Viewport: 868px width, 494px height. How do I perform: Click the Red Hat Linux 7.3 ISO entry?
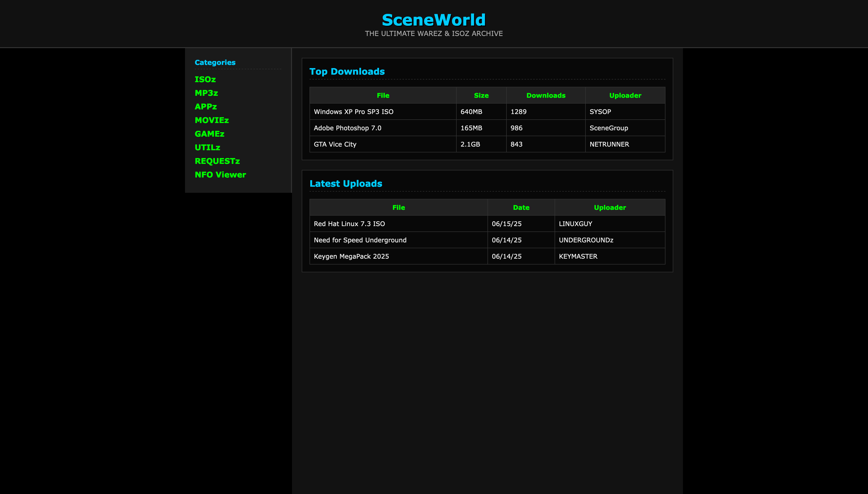pyautogui.click(x=349, y=224)
